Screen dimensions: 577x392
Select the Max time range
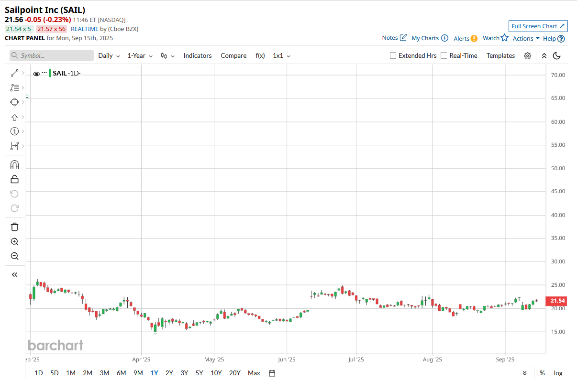click(x=254, y=373)
